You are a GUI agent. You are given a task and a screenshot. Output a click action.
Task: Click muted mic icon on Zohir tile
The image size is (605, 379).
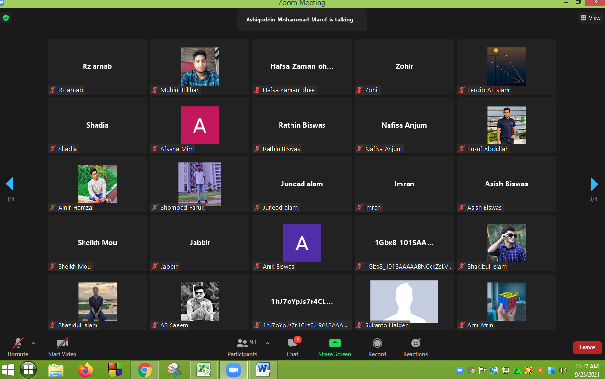click(x=360, y=90)
